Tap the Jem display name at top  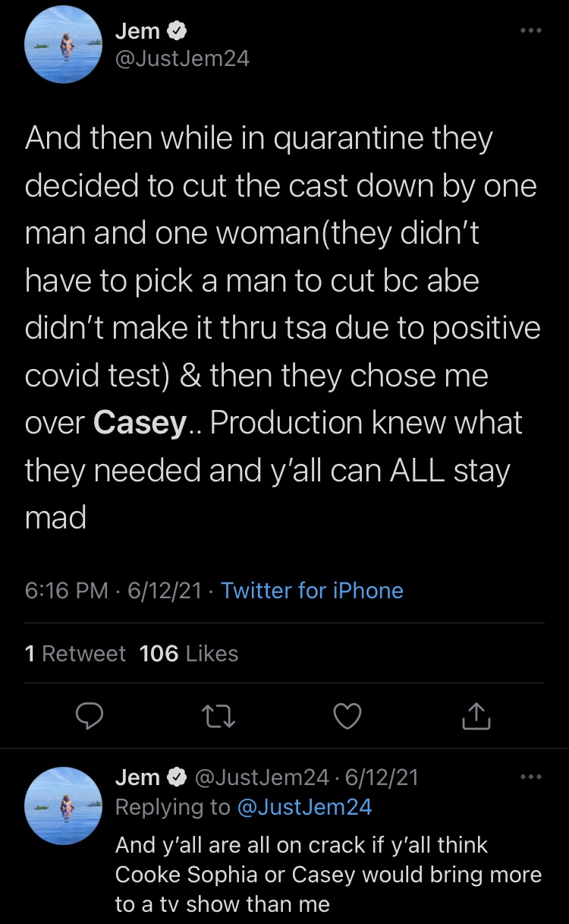pyautogui.click(x=138, y=32)
